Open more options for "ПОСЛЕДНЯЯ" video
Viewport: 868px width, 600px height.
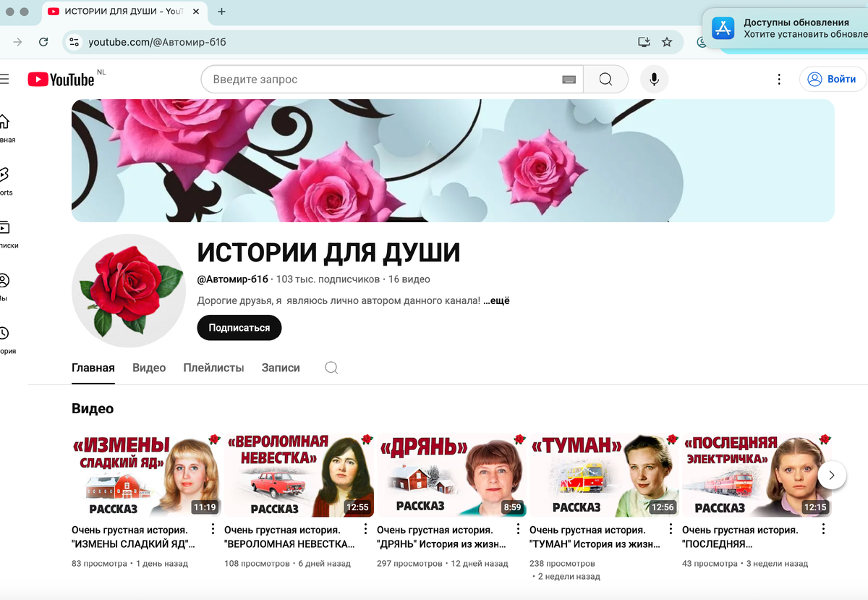[823, 530]
